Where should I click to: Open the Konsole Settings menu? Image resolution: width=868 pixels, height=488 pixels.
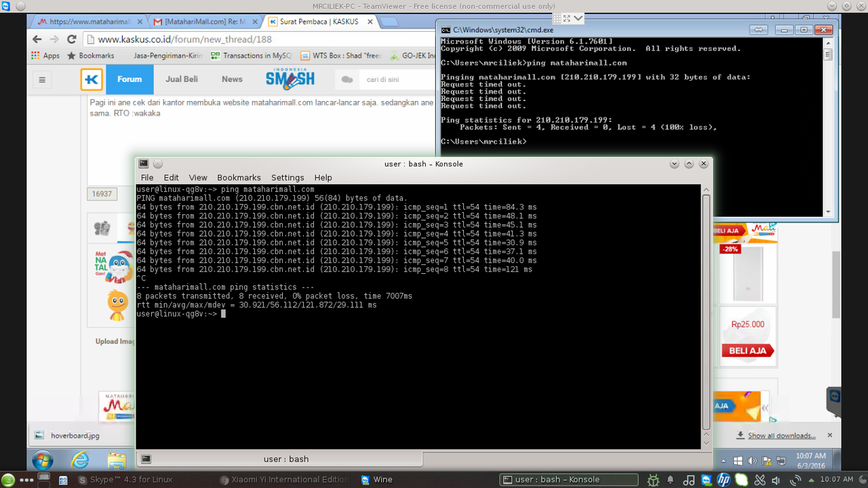click(288, 178)
